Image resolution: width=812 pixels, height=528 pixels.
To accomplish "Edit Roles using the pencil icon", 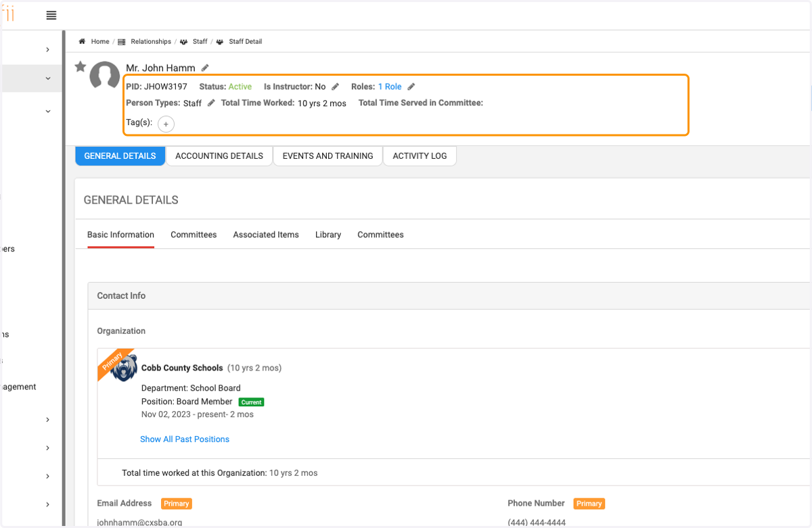I will [x=411, y=87].
